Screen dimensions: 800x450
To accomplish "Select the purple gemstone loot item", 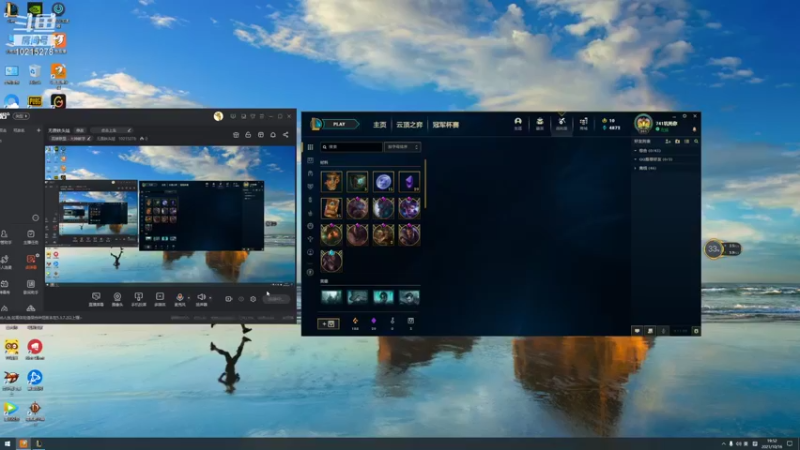I will (409, 182).
